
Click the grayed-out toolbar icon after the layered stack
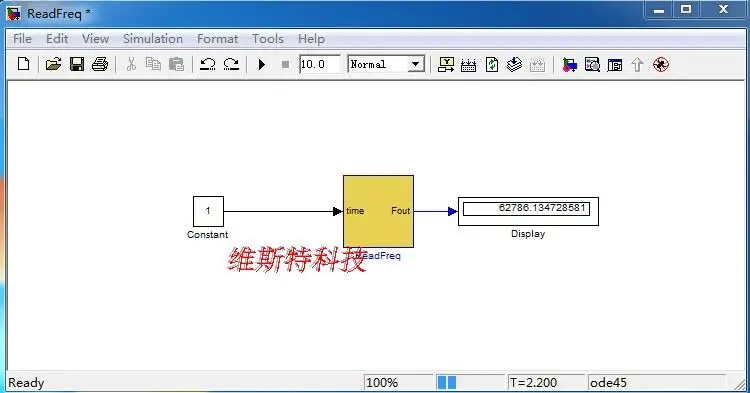(538, 65)
